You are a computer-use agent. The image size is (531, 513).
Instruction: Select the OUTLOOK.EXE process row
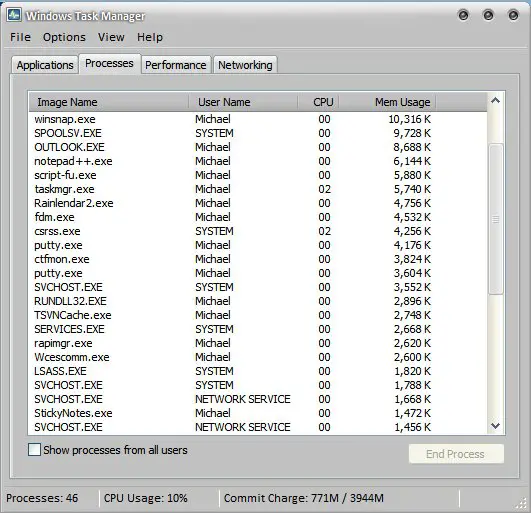coord(257,147)
